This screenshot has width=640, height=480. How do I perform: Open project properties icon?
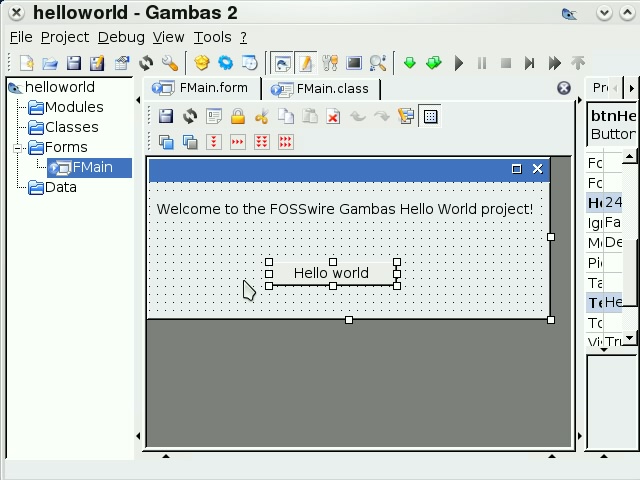point(122,63)
